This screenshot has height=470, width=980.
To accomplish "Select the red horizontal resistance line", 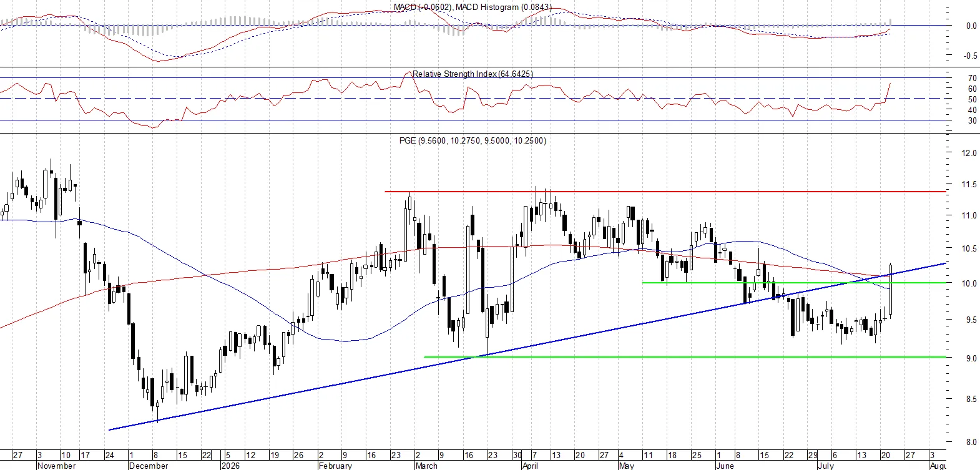I will pyautogui.click(x=665, y=192).
